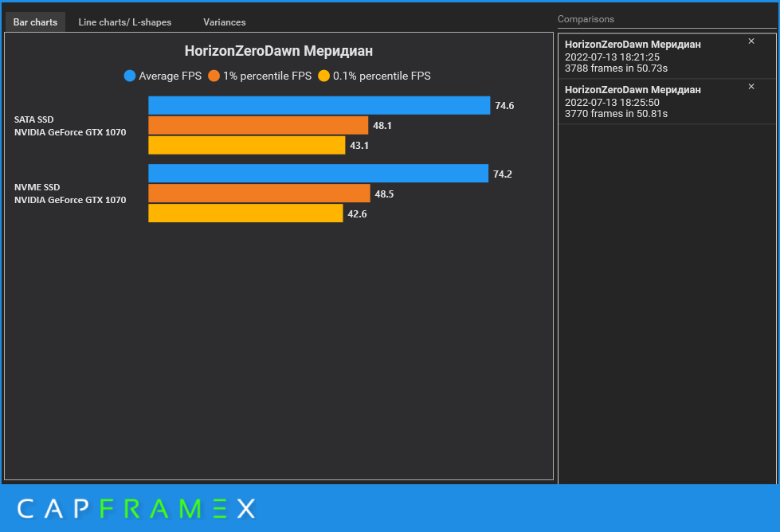Switch to the Bar charts tab

35,22
